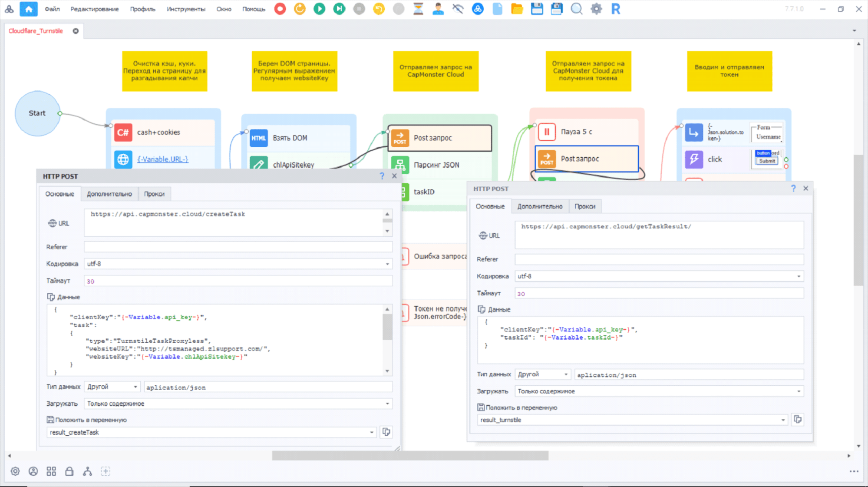
Task: Click the bottom padlock icon
Action: [x=69, y=471]
